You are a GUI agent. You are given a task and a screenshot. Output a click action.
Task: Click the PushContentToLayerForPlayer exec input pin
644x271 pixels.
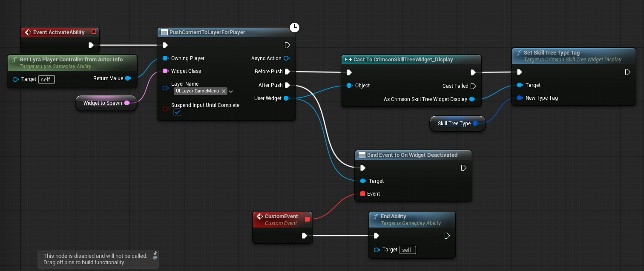tap(165, 45)
